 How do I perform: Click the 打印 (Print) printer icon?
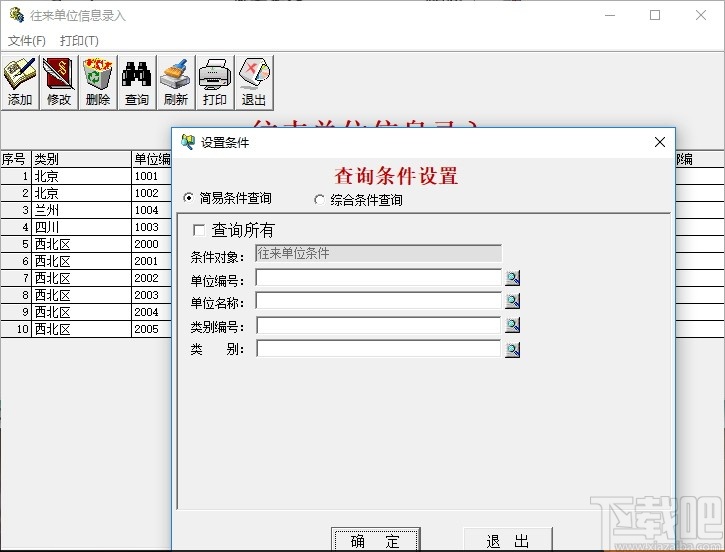point(215,82)
